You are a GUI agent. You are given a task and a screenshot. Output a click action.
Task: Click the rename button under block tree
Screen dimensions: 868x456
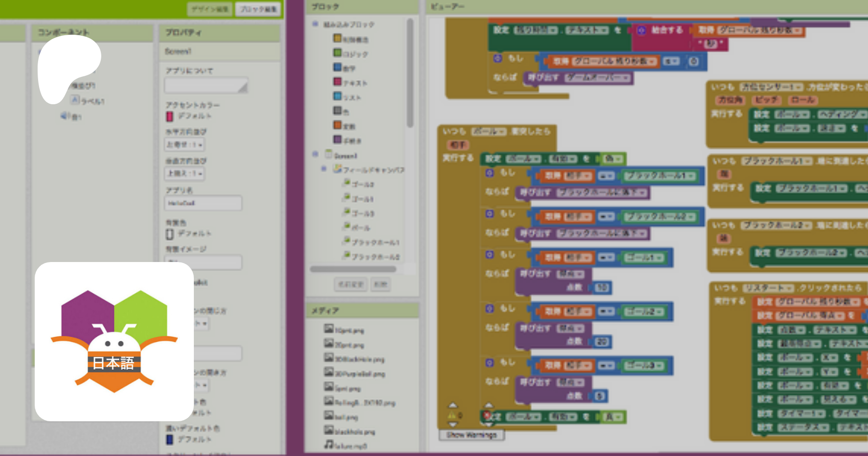coord(351,284)
